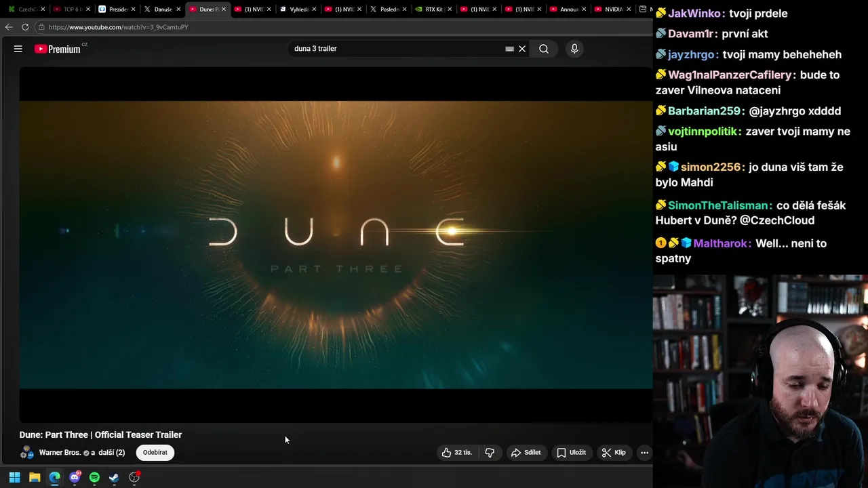Click chat username jayzhrgo
Screen dimensions: 868x488
pyautogui.click(x=692, y=55)
